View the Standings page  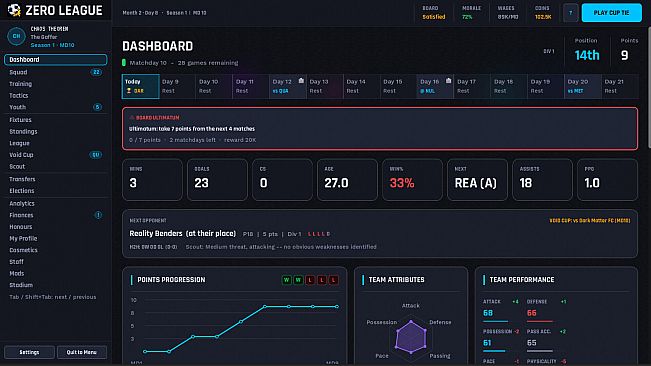[x=56, y=132]
